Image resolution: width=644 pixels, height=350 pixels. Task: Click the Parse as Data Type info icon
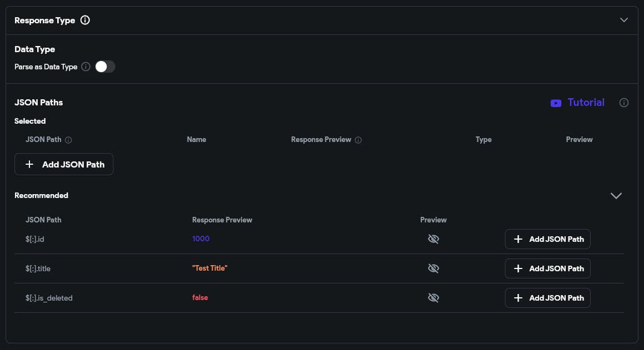(85, 67)
